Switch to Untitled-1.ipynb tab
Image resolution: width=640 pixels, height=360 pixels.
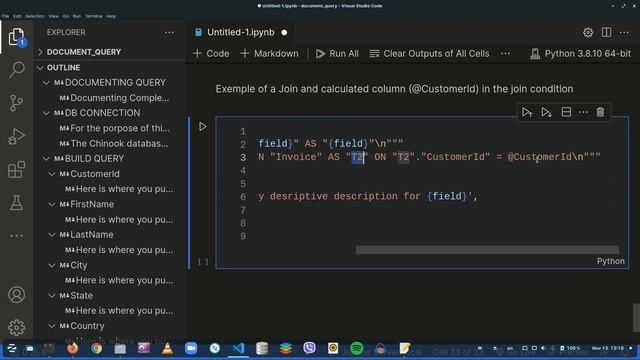point(241,32)
